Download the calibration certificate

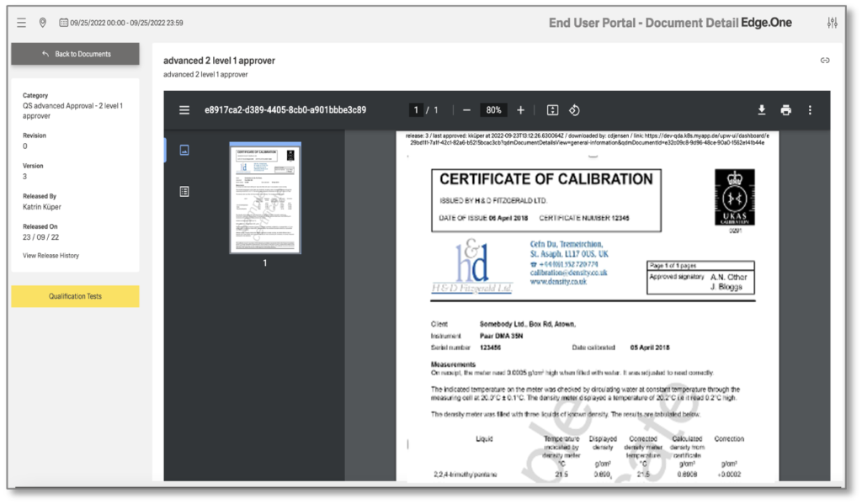tap(761, 109)
